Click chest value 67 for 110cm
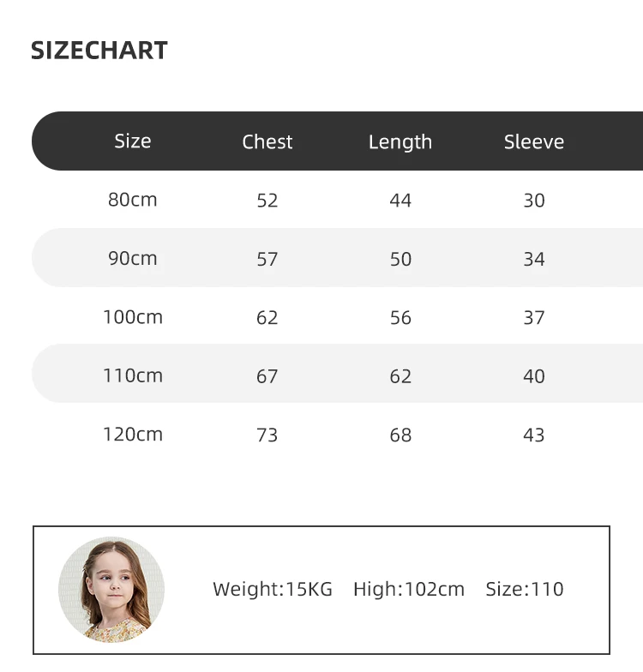The image size is (643, 672). tap(267, 376)
